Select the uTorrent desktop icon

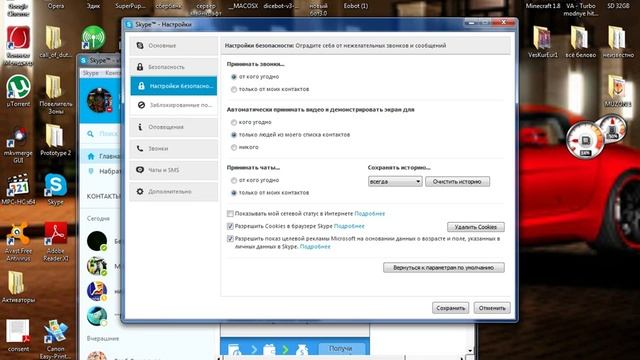click(18, 91)
